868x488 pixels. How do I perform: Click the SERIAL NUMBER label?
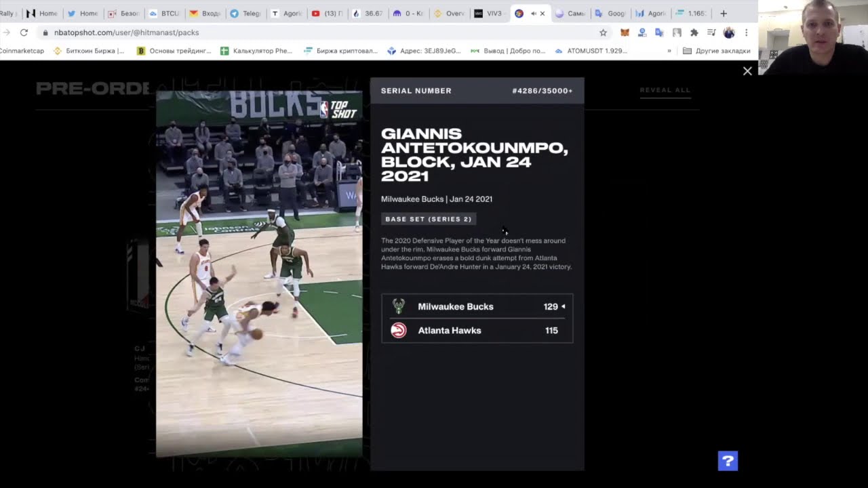(416, 91)
